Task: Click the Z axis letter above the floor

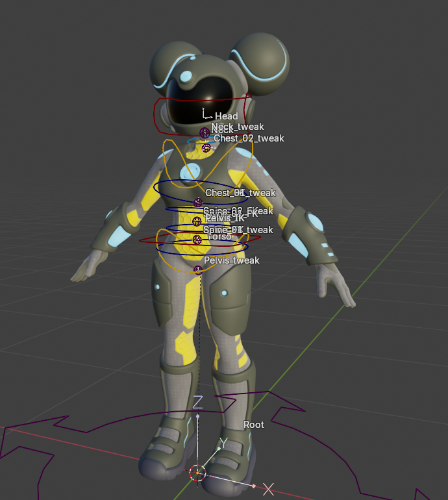Action: (x=197, y=402)
